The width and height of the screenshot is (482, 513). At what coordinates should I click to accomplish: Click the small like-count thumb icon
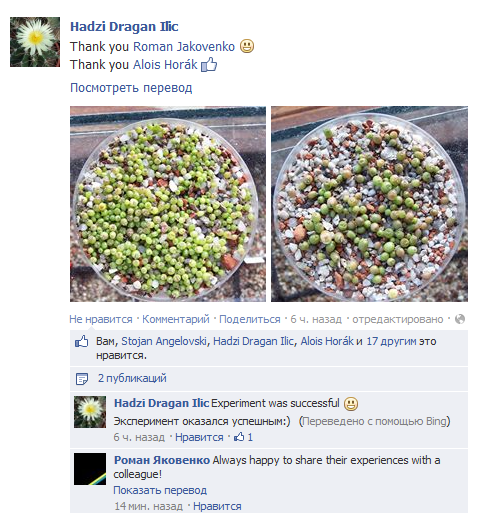point(239,437)
